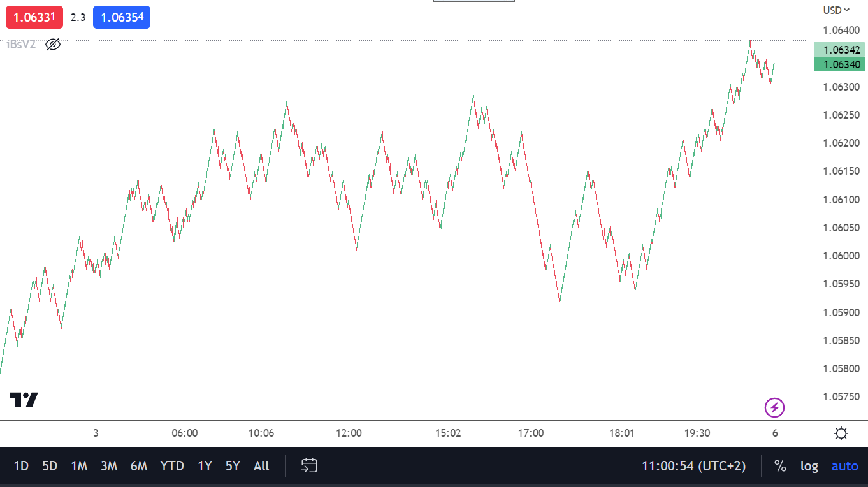Select the 1D time range

[21, 466]
